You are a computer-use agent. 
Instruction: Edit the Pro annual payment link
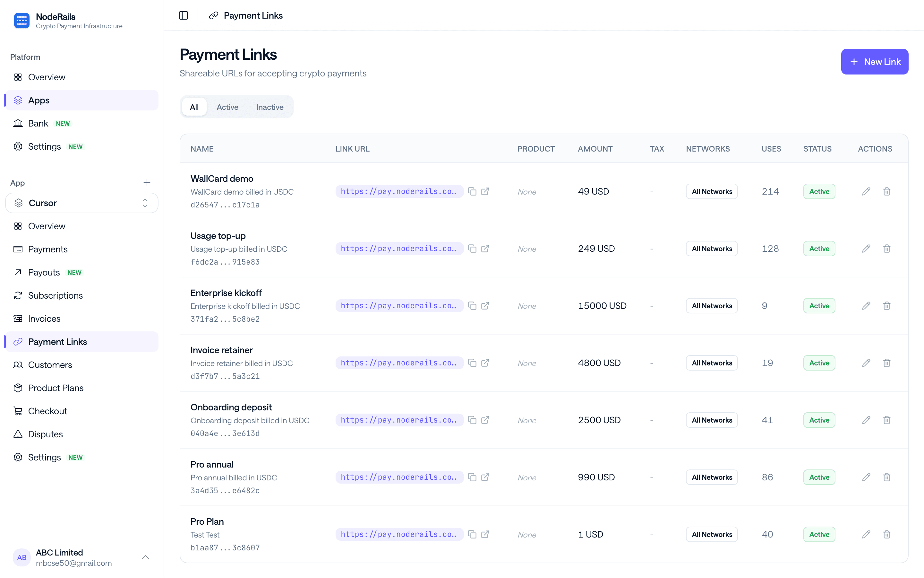[x=866, y=477]
